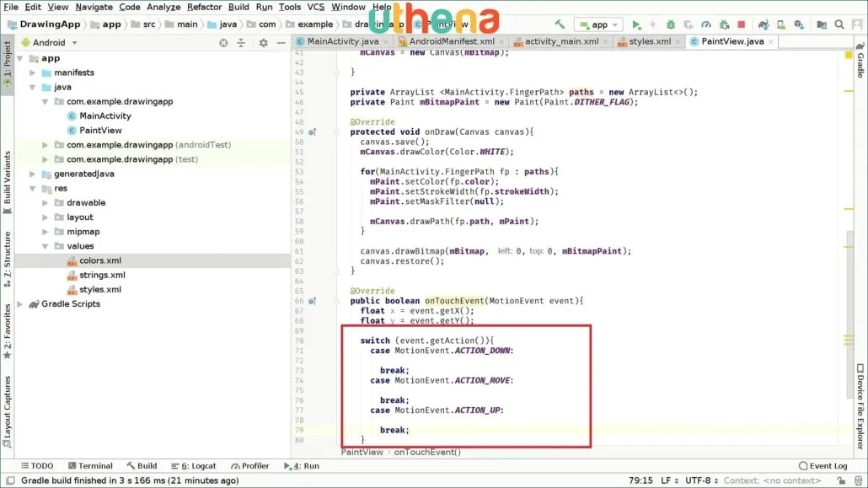868x488 pixels.
Task: Click override gutter icon beside onTouchEvent
Action: click(312, 302)
